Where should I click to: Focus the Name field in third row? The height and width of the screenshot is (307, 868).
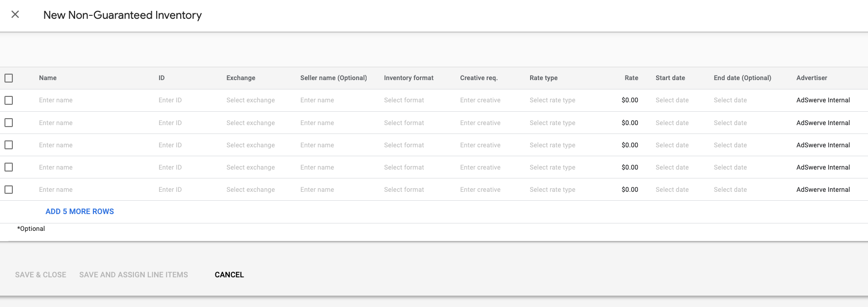tap(56, 145)
